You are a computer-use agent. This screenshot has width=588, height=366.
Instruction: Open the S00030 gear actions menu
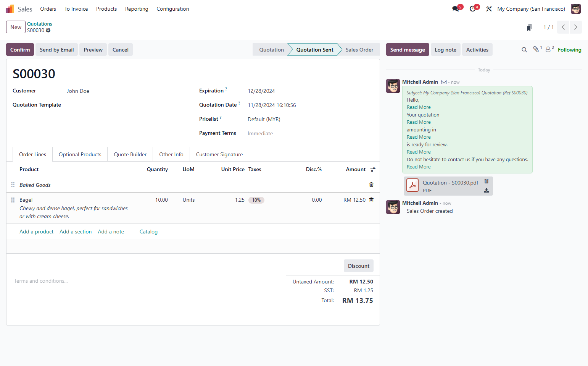48,30
